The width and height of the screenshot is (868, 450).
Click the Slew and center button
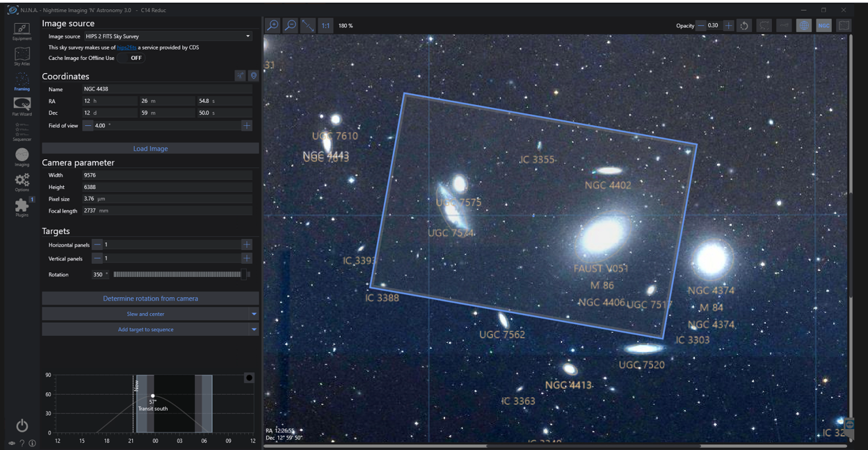tap(146, 314)
